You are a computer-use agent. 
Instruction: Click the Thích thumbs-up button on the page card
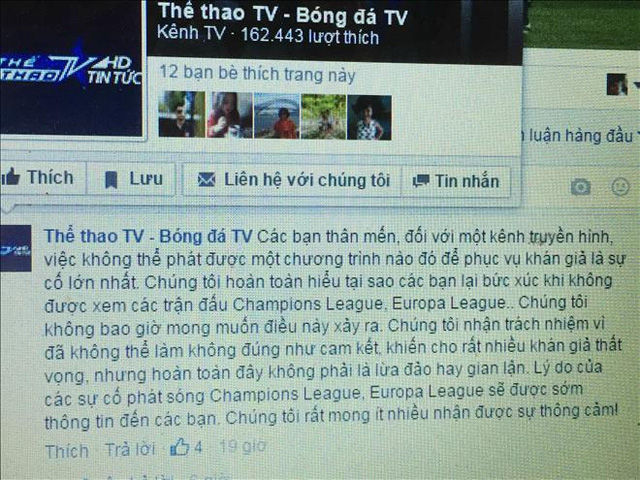[41, 178]
